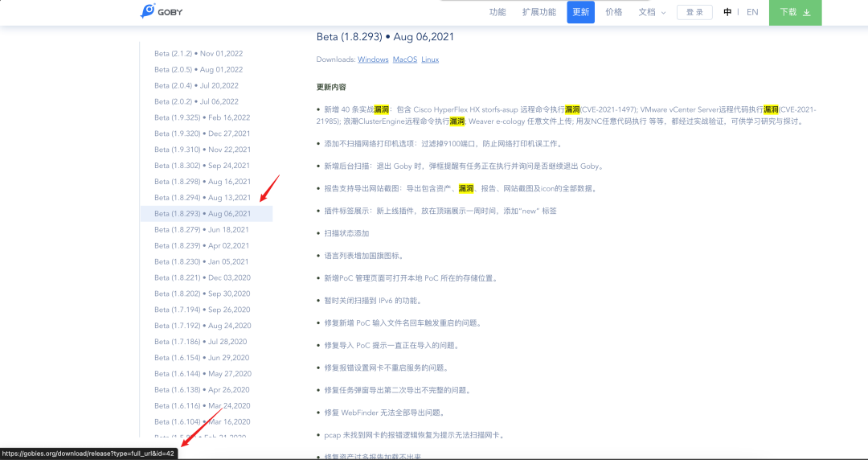Select Beta (1.8.202) Sep 30,2020
Screen dimensions: 868x460
pyautogui.click(x=203, y=294)
